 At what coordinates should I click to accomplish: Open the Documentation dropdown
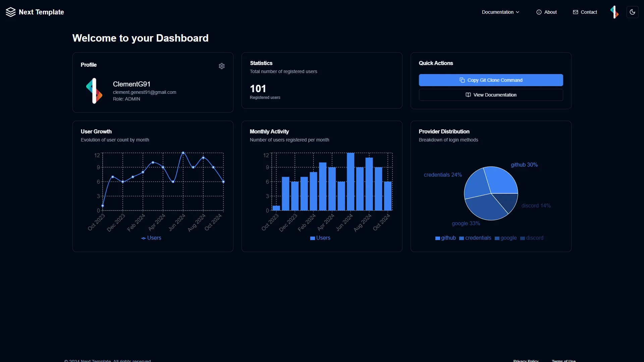(x=500, y=12)
